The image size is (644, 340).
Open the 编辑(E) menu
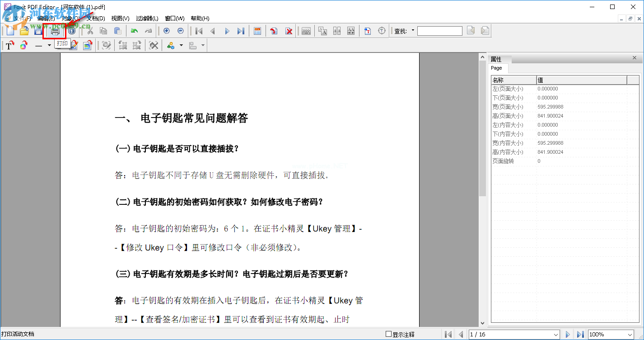tap(46, 19)
